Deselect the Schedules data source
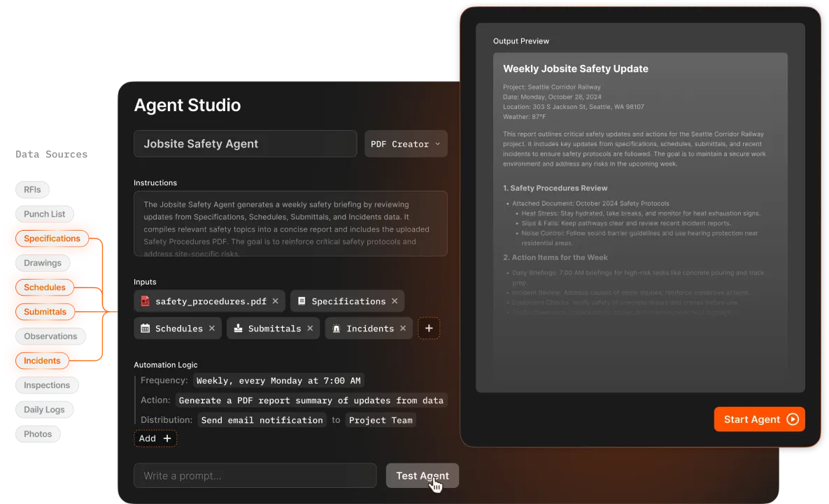The height and width of the screenshot is (504, 829). click(44, 287)
